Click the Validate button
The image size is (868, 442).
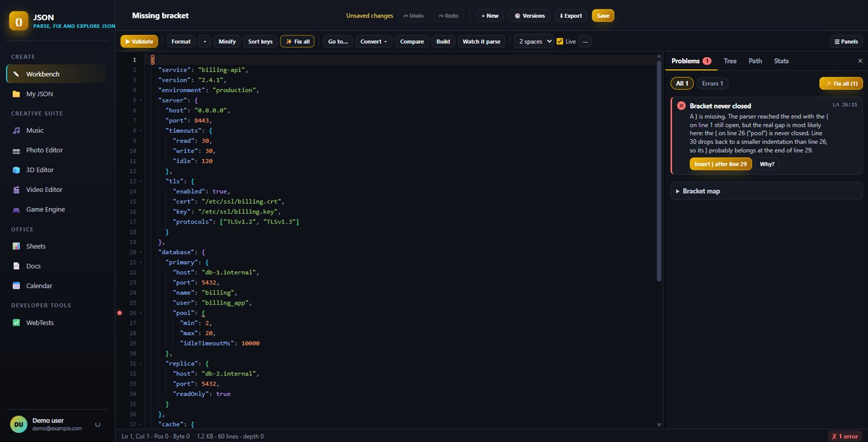pos(139,41)
